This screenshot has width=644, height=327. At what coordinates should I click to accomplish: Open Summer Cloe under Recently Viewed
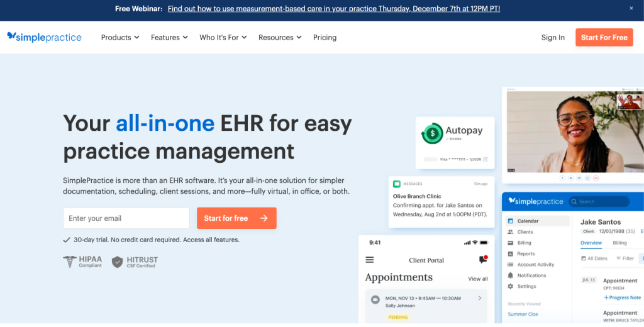(x=523, y=314)
